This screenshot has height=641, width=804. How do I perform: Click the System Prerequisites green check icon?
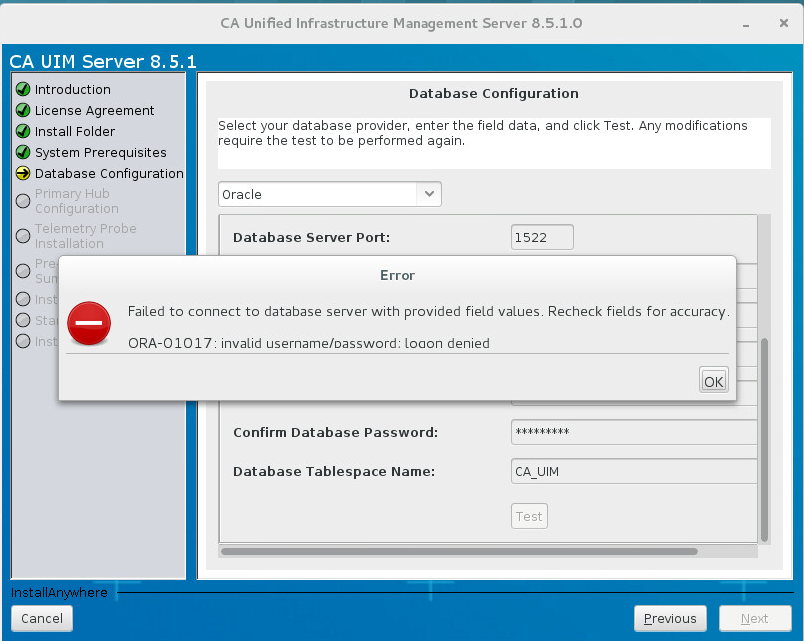(x=21, y=152)
